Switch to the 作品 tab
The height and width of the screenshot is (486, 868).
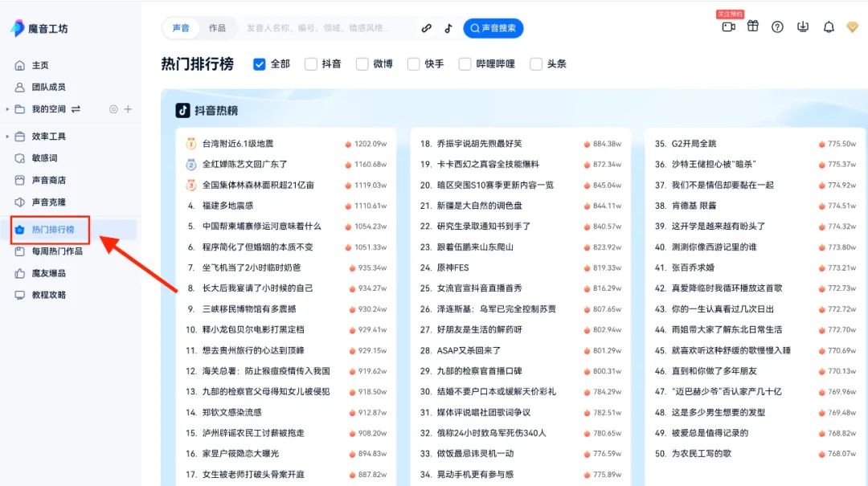[x=217, y=28]
